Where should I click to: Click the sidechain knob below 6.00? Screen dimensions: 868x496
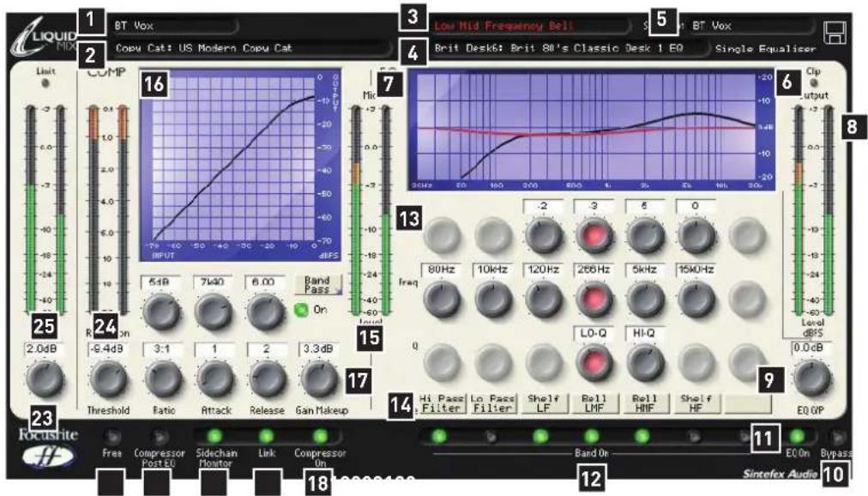pos(266,312)
